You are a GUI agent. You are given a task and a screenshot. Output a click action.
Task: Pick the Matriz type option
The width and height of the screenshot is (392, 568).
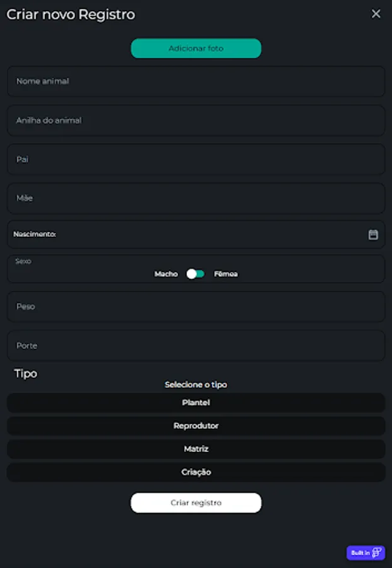(x=196, y=449)
